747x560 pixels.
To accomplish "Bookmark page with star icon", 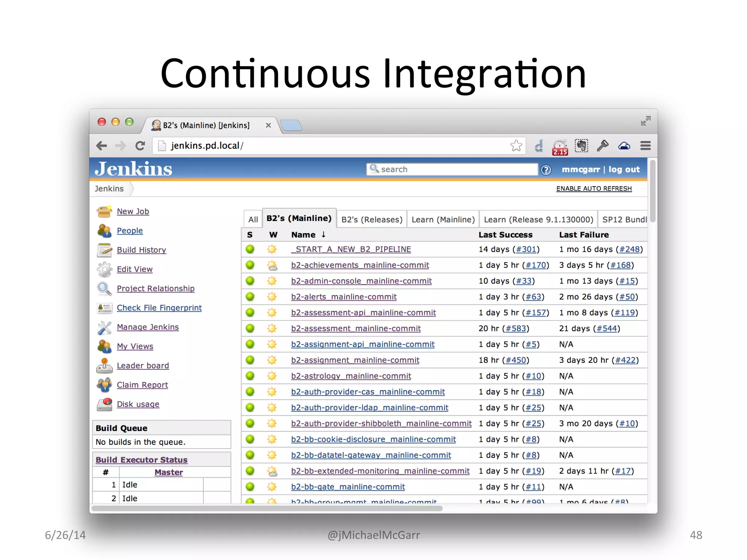I will 516,146.
